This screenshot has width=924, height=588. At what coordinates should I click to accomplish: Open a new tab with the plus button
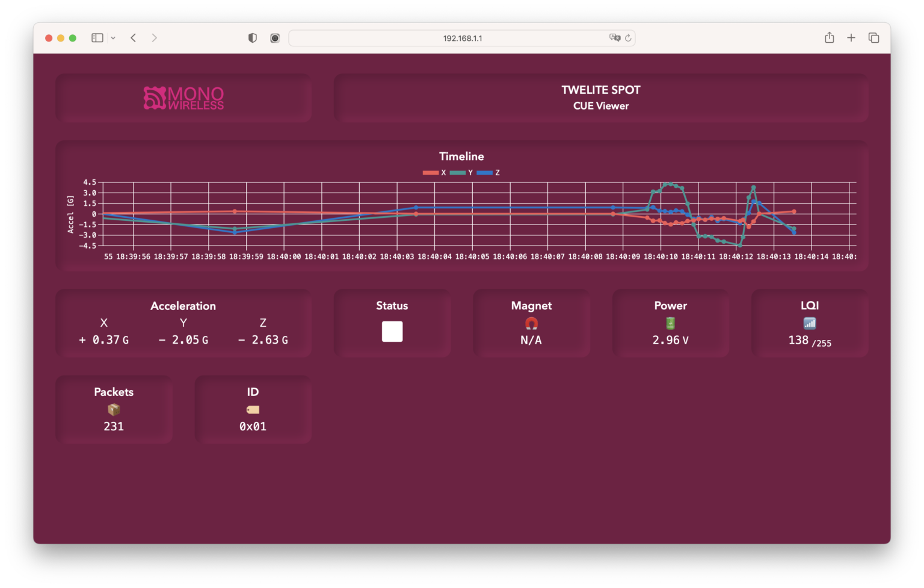click(x=851, y=37)
